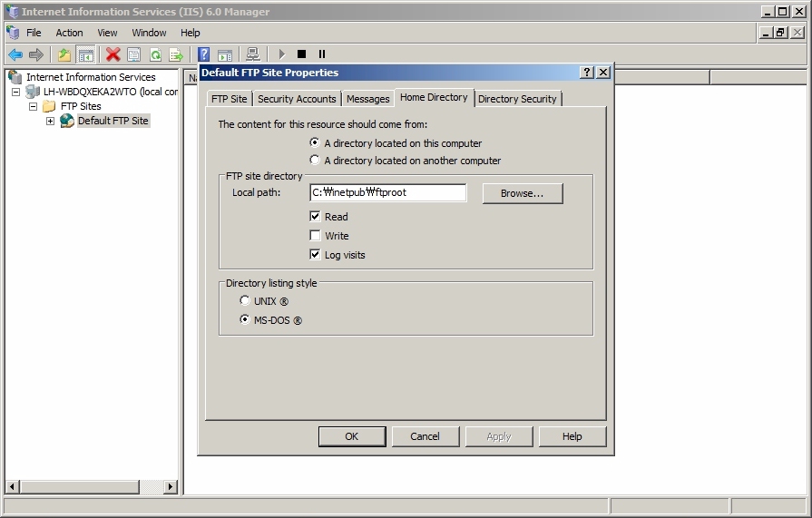This screenshot has width=812, height=518.
Task: Expand the Default FTP Site node
Action: pos(50,121)
